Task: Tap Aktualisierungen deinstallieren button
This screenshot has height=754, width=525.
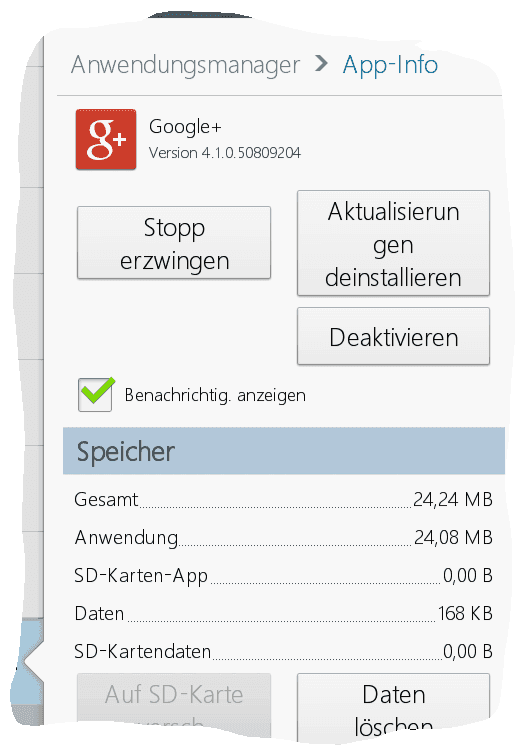Action: (393, 243)
